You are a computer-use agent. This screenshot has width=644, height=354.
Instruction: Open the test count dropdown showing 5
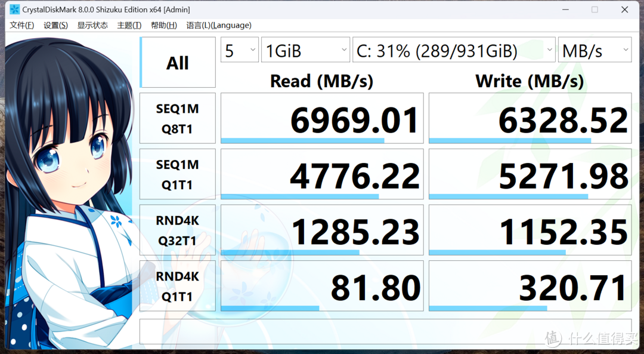240,50
